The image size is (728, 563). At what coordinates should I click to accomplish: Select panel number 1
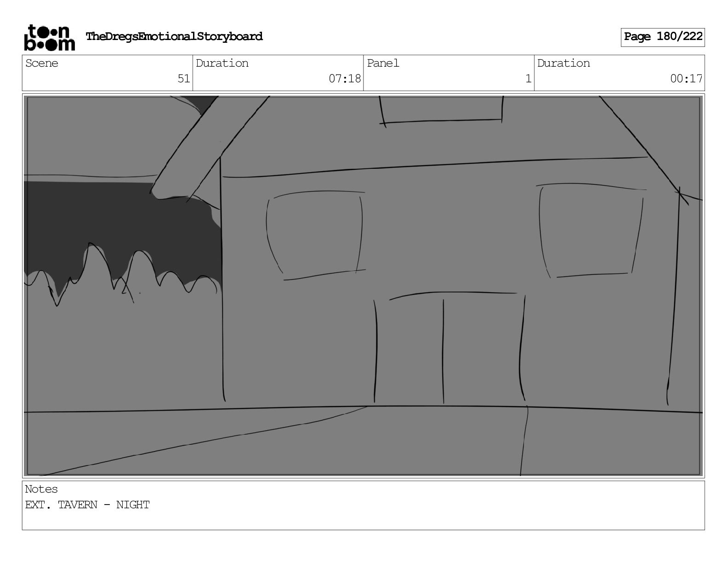529,79
